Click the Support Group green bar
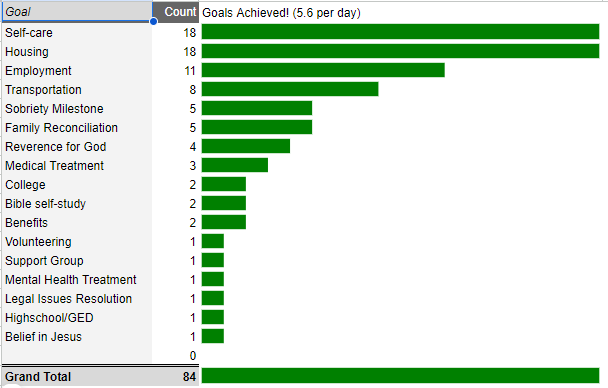Screen dimensions: 608x388 pyautogui.click(x=212, y=260)
